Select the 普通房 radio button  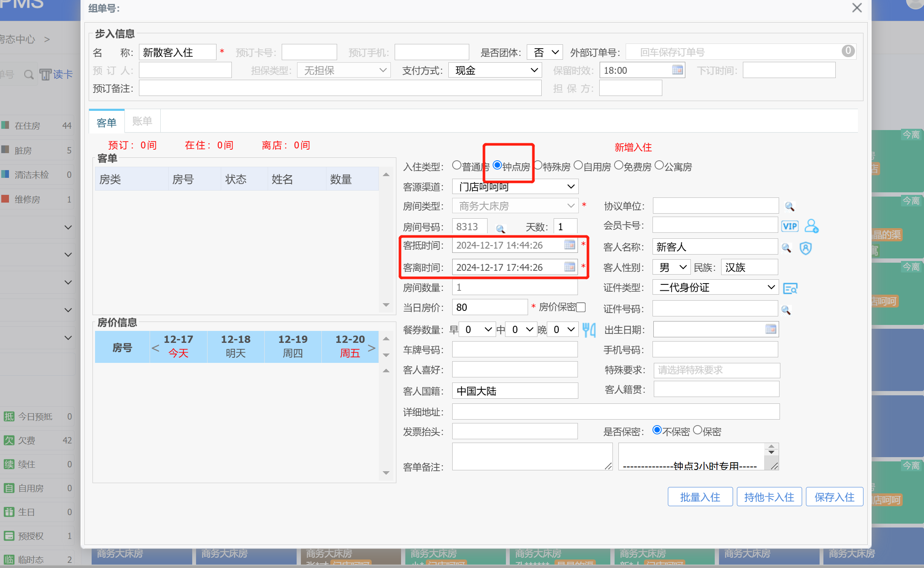pos(456,165)
